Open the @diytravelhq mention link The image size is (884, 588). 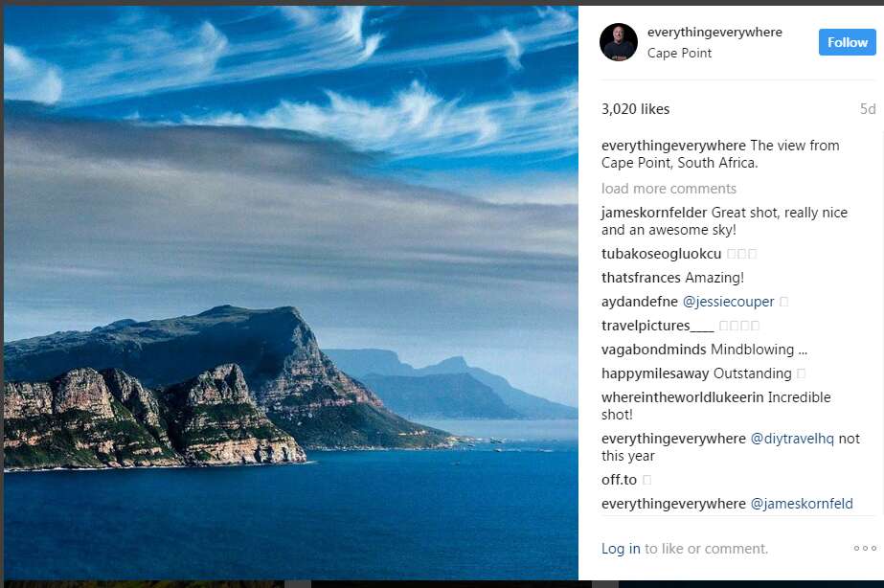tap(792, 438)
